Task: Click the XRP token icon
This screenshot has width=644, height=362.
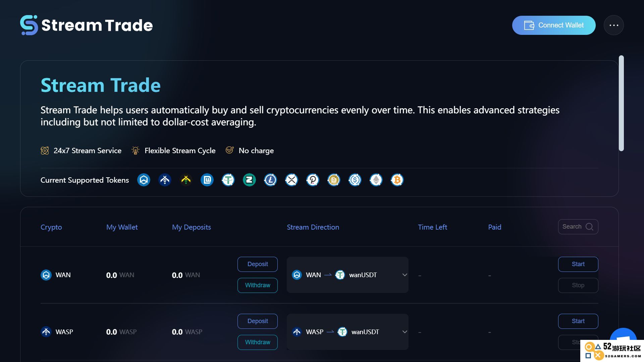Action: [291, 180]
